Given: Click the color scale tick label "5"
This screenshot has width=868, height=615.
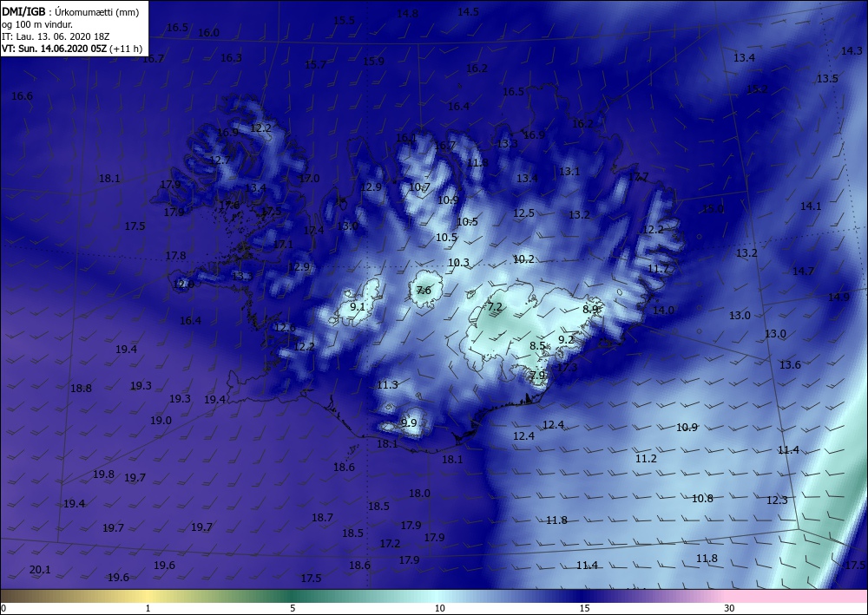Looking at the screenshot, I should coord(293,608).
